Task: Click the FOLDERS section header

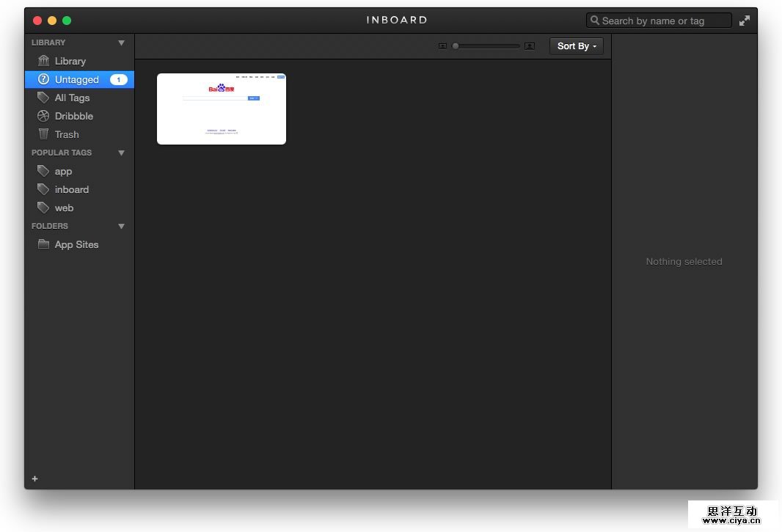Action: pos(49,226)
